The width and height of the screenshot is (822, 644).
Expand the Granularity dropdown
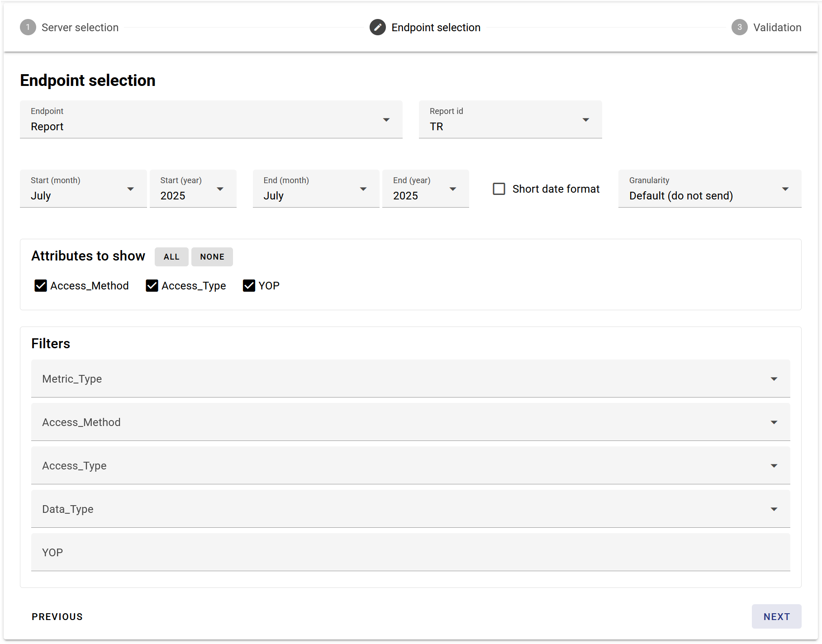pos(709,189)
